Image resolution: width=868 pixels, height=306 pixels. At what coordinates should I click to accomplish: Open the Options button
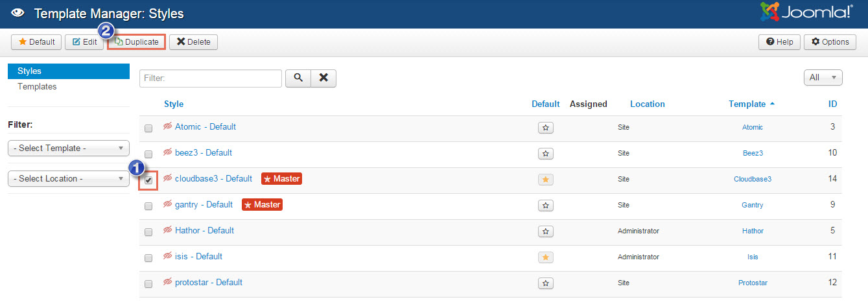point(830,41)
